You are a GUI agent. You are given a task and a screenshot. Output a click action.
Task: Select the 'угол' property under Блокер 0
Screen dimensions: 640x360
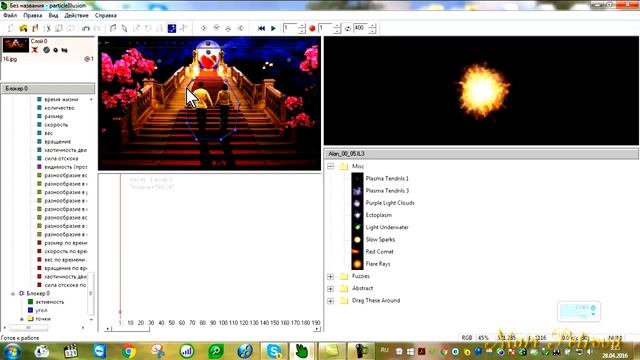pos(41,310)
